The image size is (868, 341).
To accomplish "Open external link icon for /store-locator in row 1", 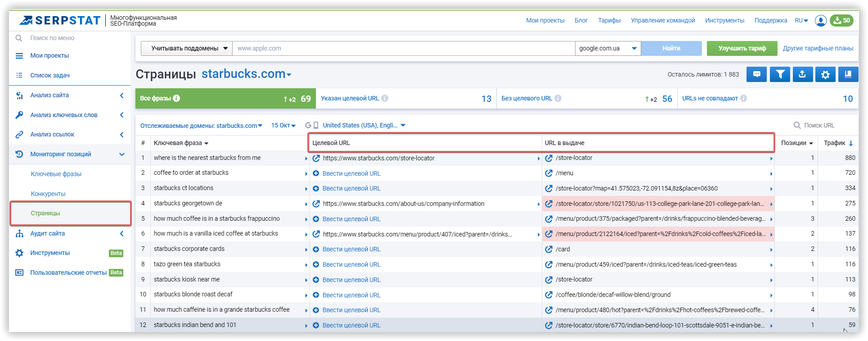I will tap(549, 158).
